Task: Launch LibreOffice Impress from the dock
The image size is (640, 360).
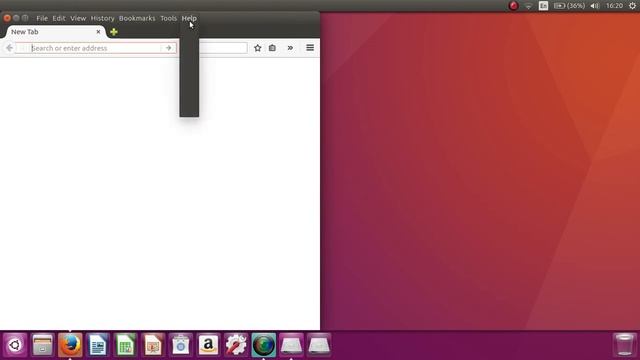Action: tap(153, 345)
